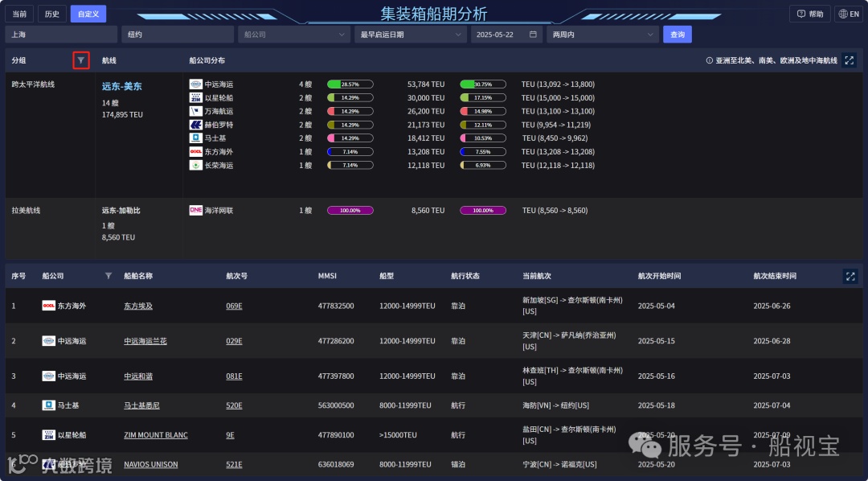
Task: Click the 查询 search button
Action: (678, 35)
